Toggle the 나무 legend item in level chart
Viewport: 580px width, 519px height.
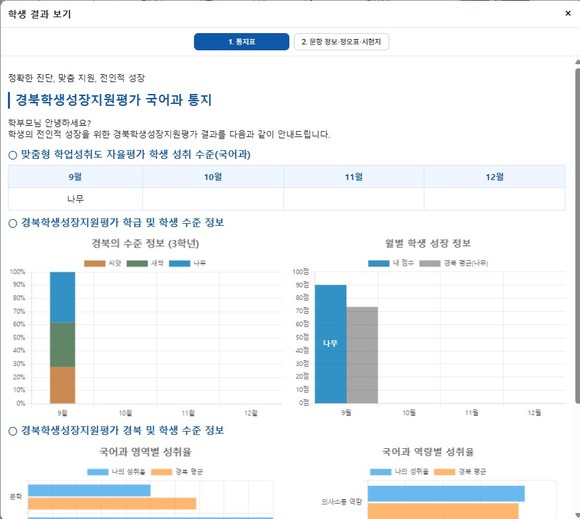pyautogui.click(x=187, y=263)
